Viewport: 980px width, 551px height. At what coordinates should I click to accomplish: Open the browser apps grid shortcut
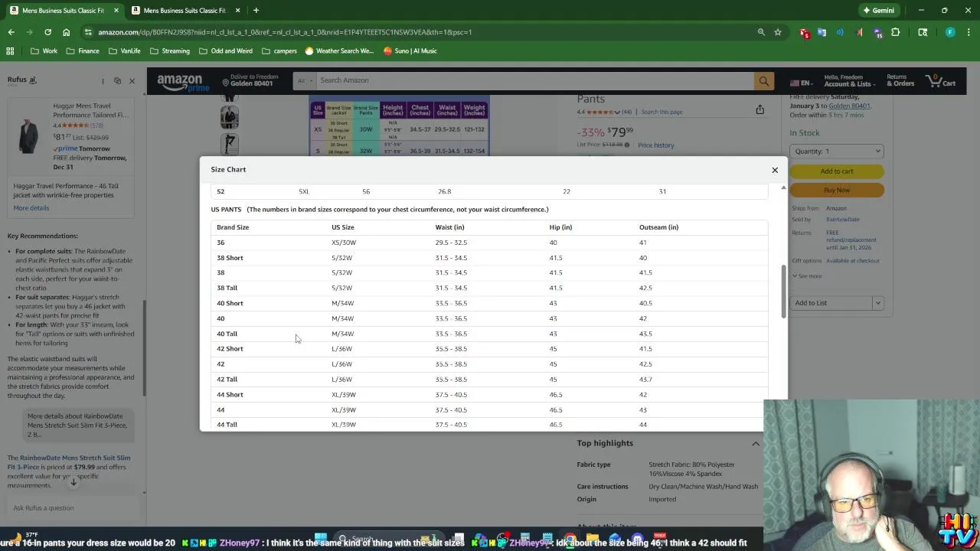10,51
